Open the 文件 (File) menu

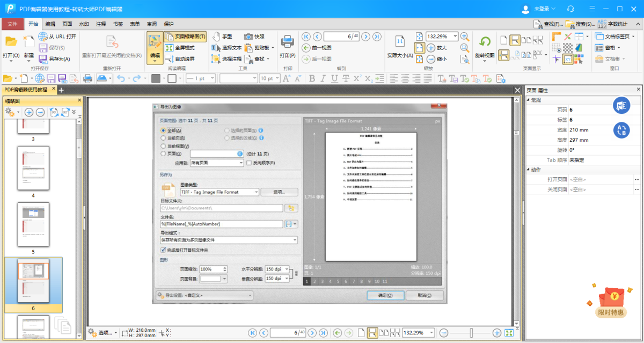coord(12,24)
